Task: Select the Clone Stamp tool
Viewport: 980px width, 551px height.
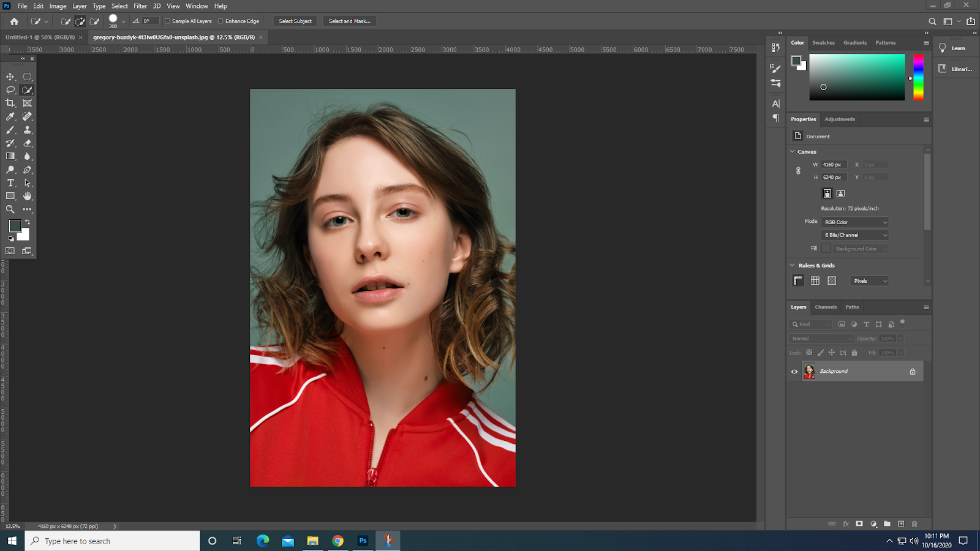Action: click(27, 130)
